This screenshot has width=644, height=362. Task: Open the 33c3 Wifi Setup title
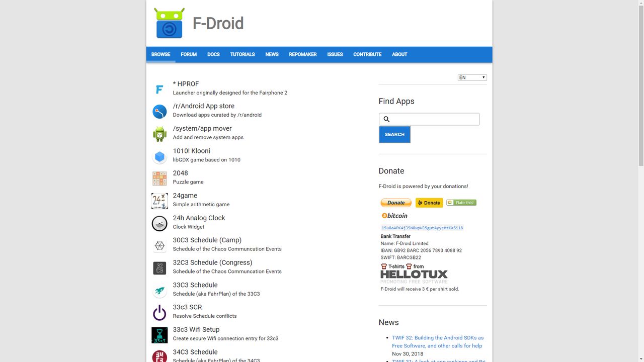click(196, 329)
